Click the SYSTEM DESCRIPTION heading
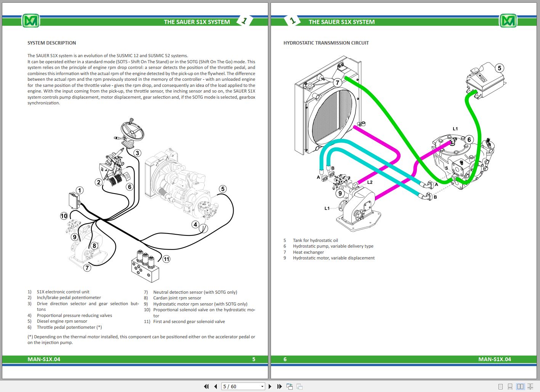The width and height of the screenshot is (540, 392). pos(52,43)
